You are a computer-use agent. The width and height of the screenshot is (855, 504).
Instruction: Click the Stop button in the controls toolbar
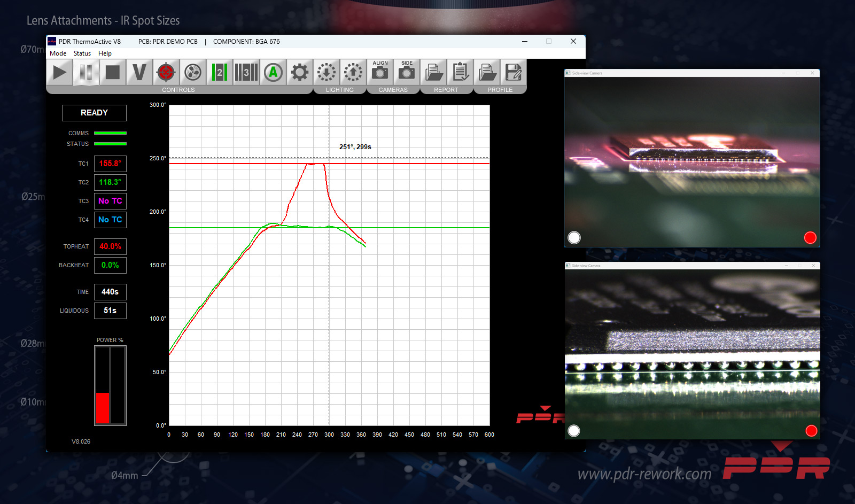click(113, 72)
